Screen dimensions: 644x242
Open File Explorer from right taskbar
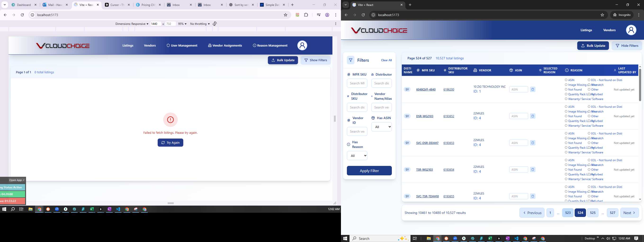[429, 238]
